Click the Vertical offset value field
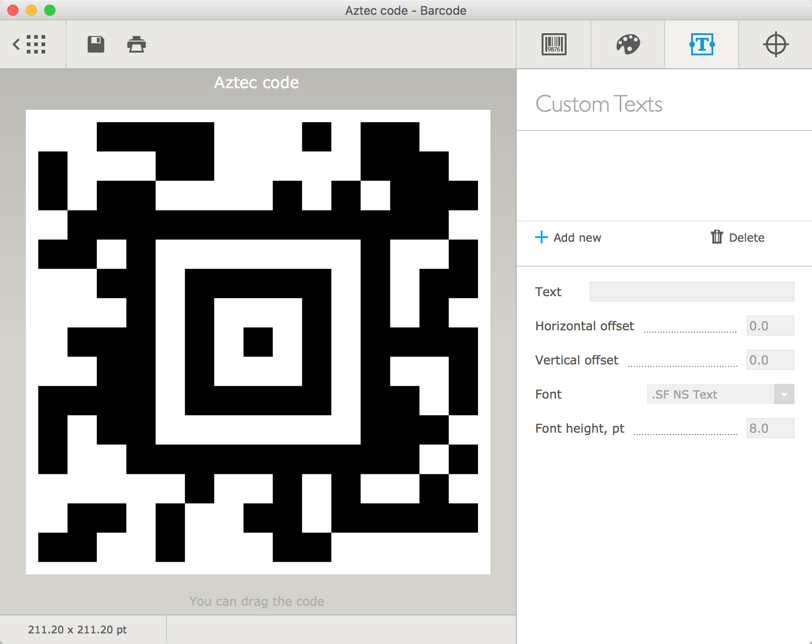Viewport: 812px width, 644px height. [x=770, y=360]
